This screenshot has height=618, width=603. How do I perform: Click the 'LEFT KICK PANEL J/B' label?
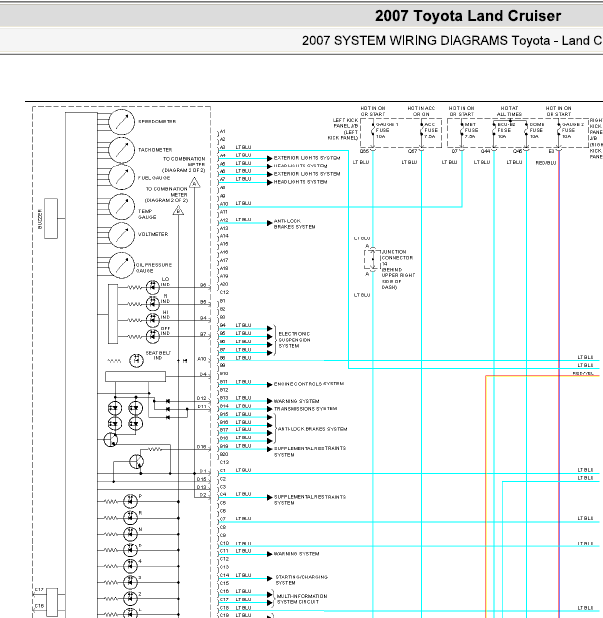coord(343,129)
